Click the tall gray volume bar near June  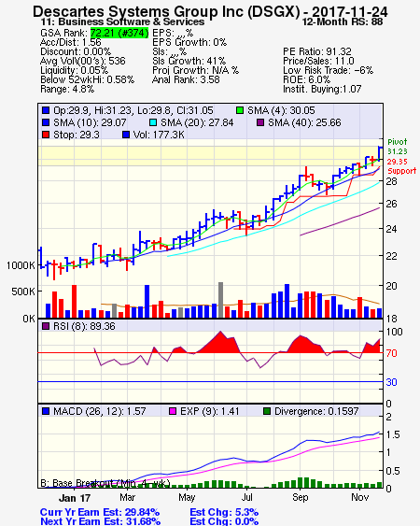click(220, 300)
